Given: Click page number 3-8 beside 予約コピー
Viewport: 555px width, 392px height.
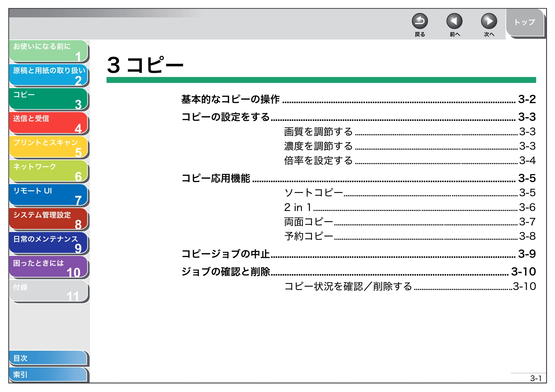Looking at the screenshot, I should pos(527,236).
